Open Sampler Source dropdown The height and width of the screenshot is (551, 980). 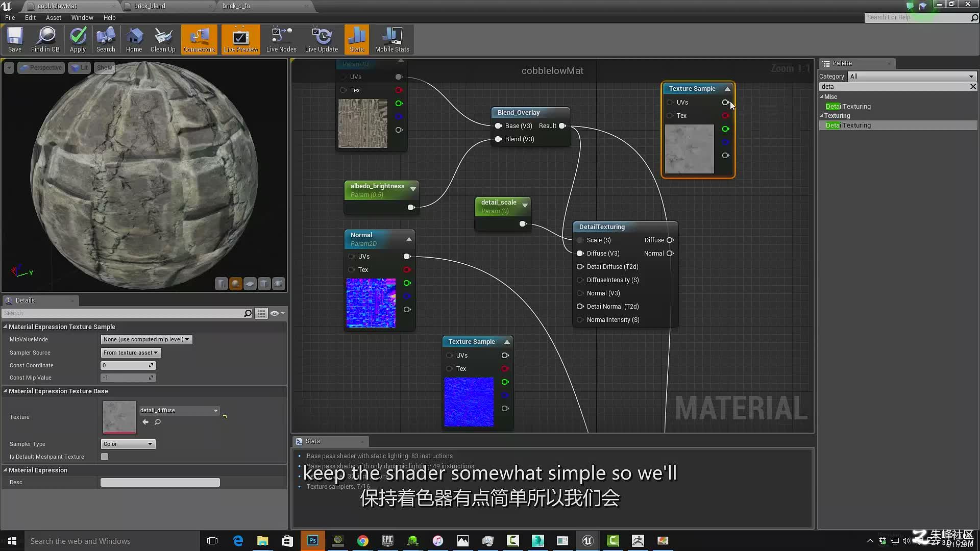point(131,353)
